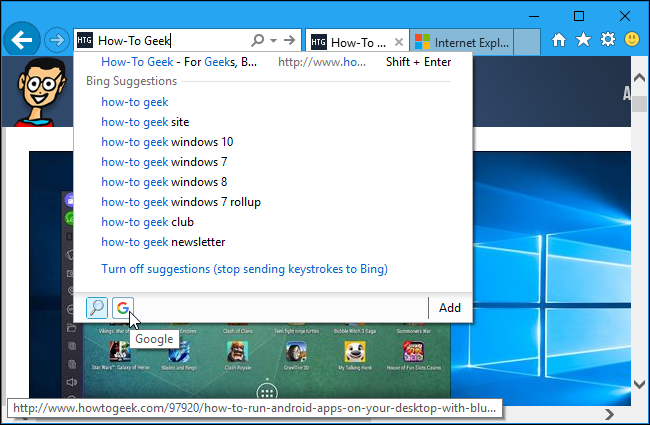This screenshot has height=425, width=650.
Task: Open the Home page icon
Action: (559, 40)
